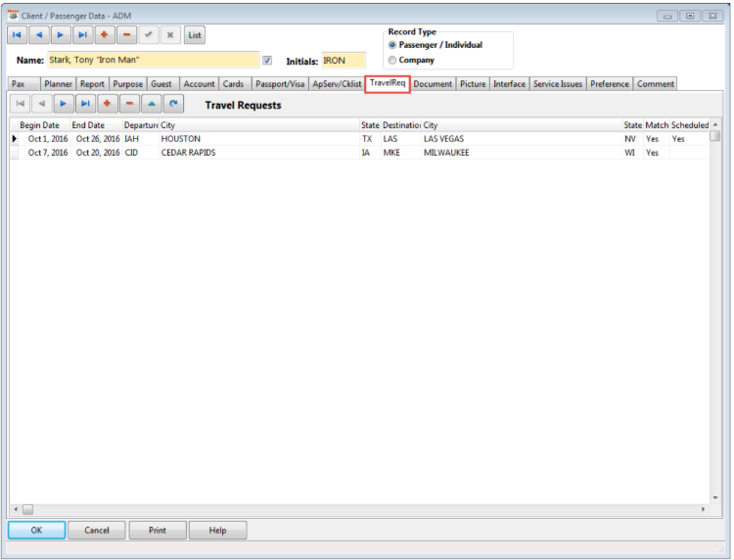734x560 pixels.
Task: Switch to the Planner tab
Action: click(58, 84)
